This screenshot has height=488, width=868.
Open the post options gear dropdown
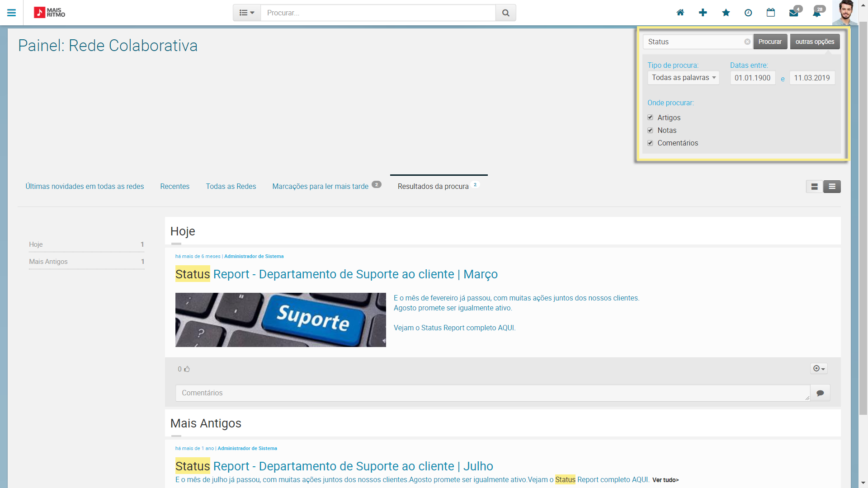[819, 369]
